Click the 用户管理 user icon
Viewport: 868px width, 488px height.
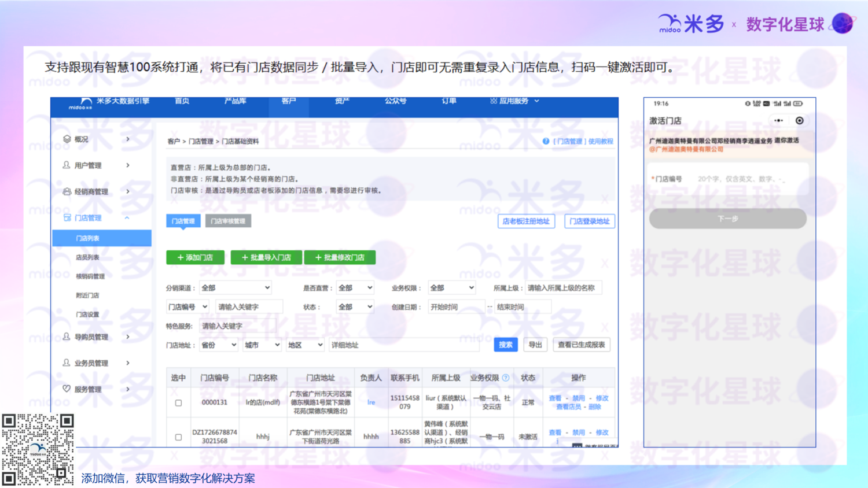[67, 165]
